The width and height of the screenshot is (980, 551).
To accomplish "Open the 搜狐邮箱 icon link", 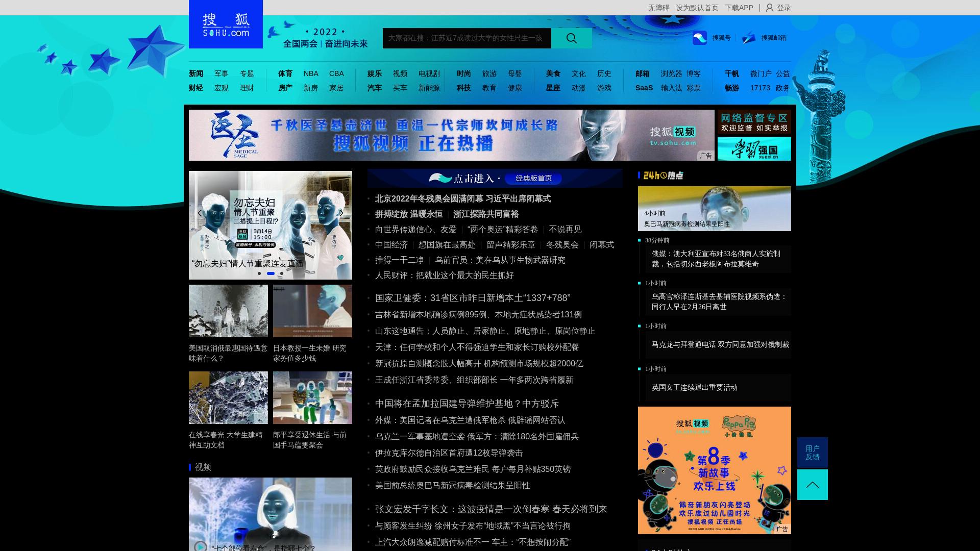I will coord(748,38).
